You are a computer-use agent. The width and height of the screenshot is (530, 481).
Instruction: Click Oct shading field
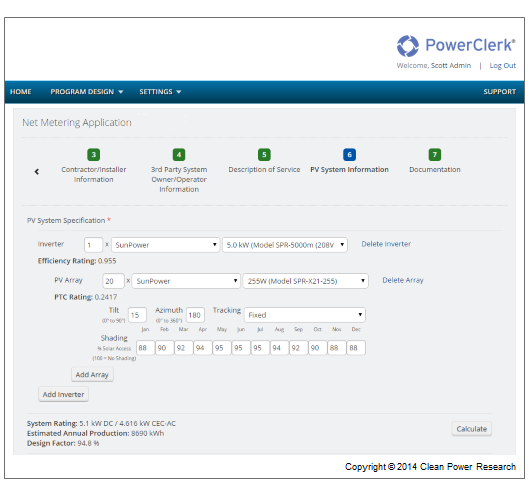pyautogui.click(x=318, y=348)
